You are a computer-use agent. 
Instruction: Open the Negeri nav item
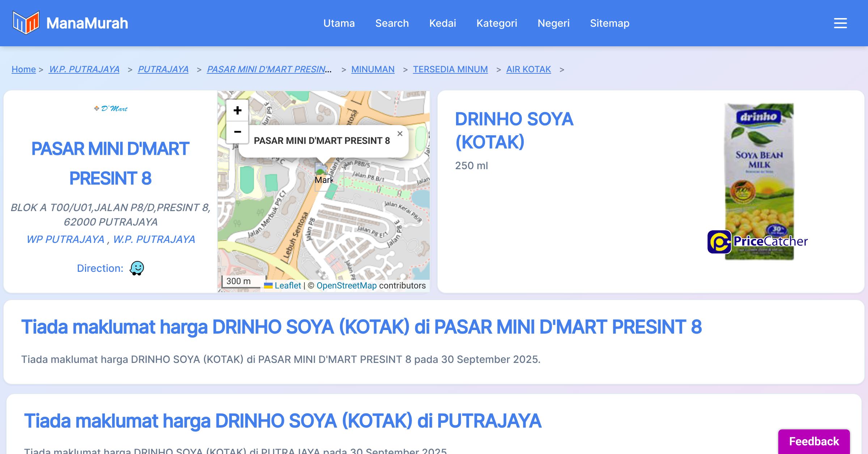553,23
